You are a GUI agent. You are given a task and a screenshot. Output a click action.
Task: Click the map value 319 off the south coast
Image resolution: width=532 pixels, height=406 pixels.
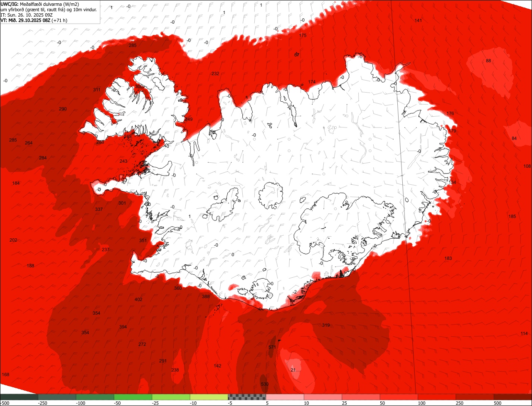point(326,325)
